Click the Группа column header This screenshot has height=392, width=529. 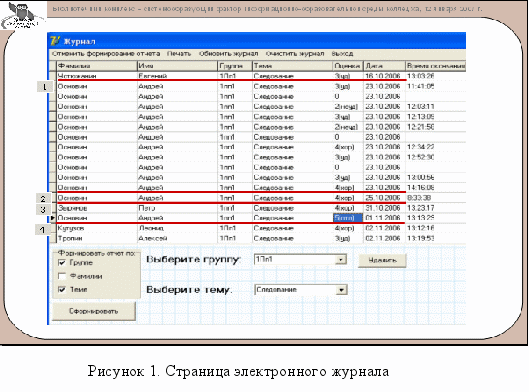point(235,66)
